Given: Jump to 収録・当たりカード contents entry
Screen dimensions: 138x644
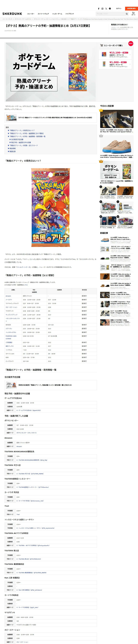Looking at the screenshot, I should (23, 146).
